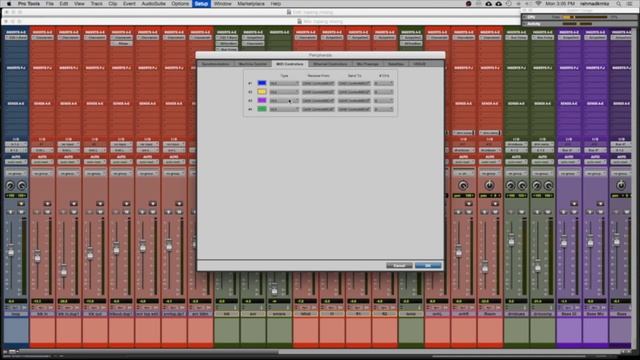Click right pan knob on second green aux track
Screen dimensions: 640x360
(548, 186)
